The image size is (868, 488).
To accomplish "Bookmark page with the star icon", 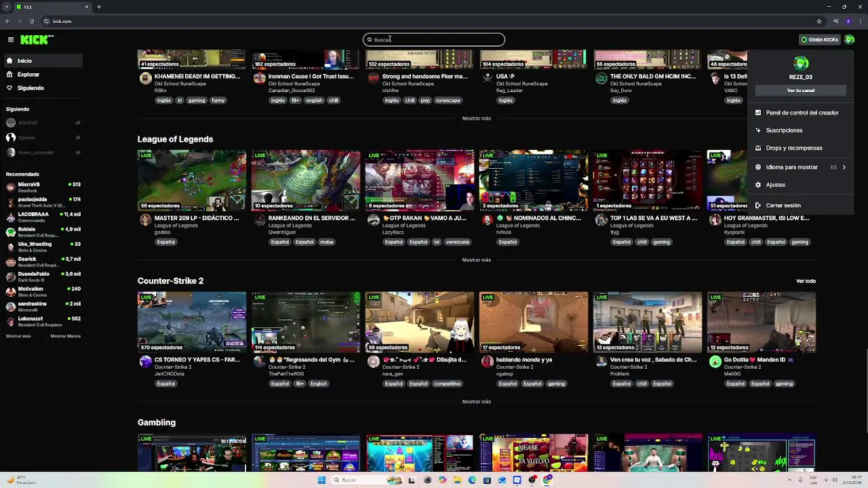I will click(819, 21).
